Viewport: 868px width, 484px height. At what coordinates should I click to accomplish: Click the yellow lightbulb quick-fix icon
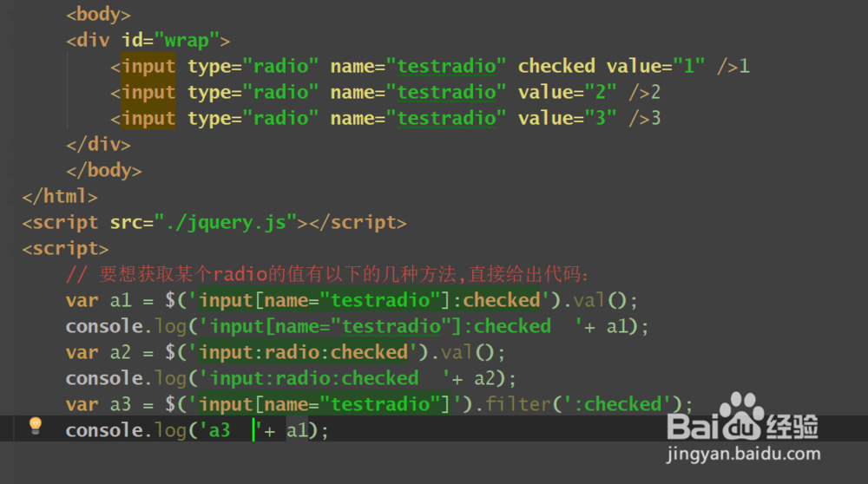tap(35, 426)
